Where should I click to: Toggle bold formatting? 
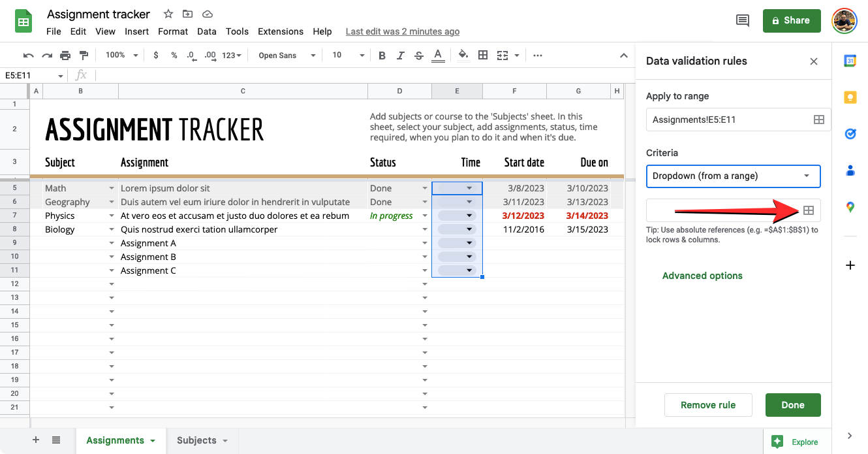(x=382, y=56)
